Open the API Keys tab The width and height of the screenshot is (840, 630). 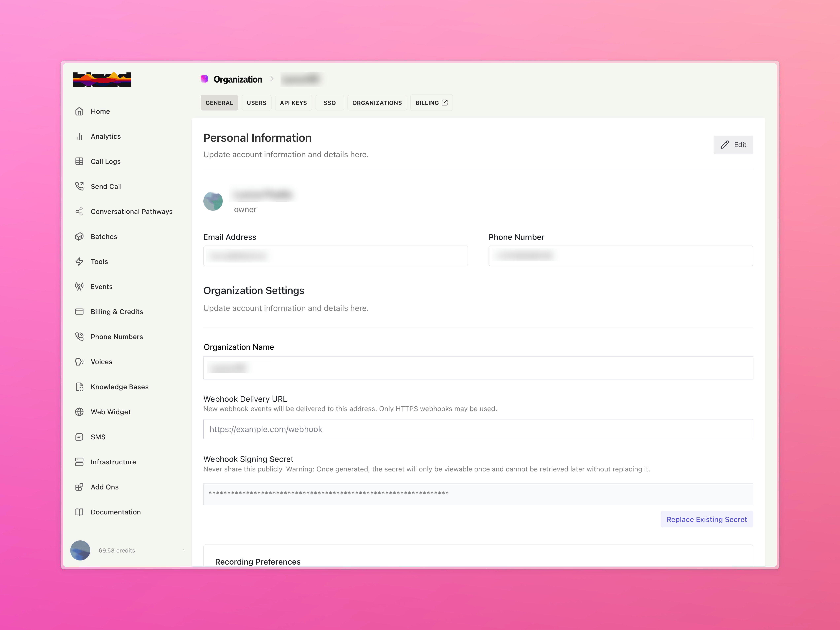[x=294, y=103]
